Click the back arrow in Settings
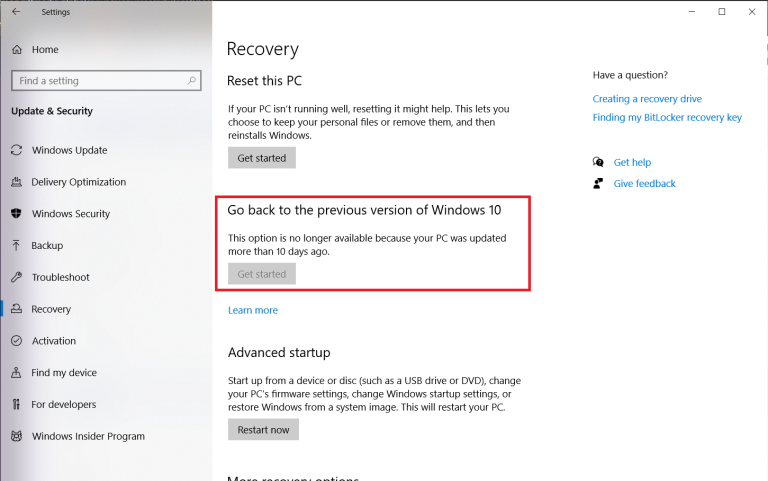The width and height of the screenshot is (768, 481). [x=16, y=12]
